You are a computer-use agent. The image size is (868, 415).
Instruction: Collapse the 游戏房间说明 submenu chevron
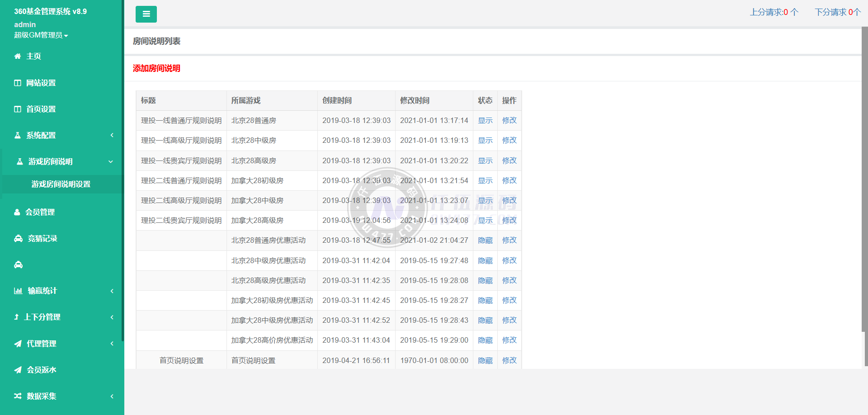tap(111, 162)
